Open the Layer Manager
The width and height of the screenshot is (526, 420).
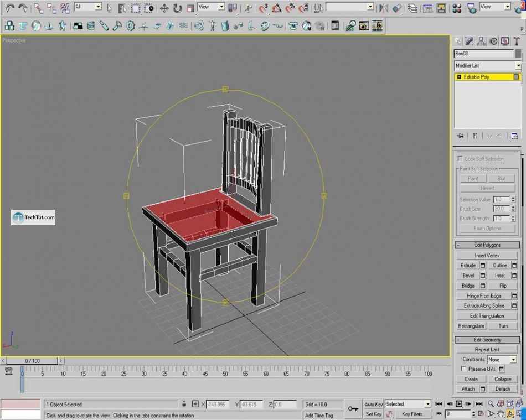[412, 8]
